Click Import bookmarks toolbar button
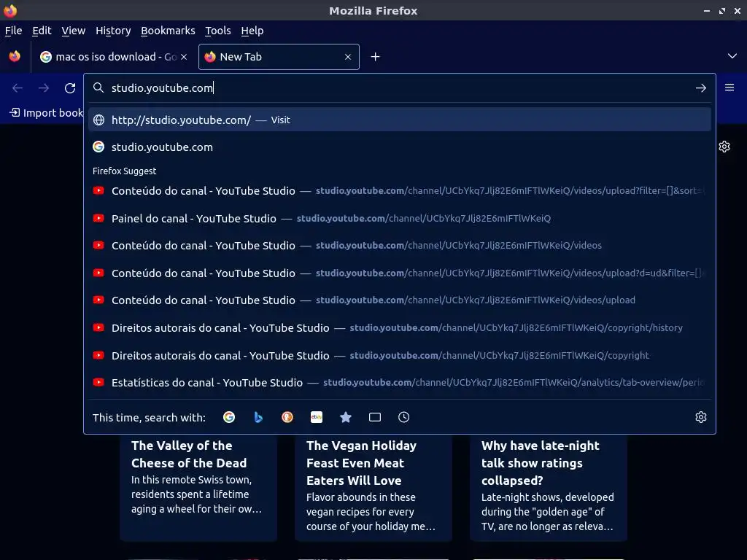This screenshot has height=560, width=747. pos(46,113)
